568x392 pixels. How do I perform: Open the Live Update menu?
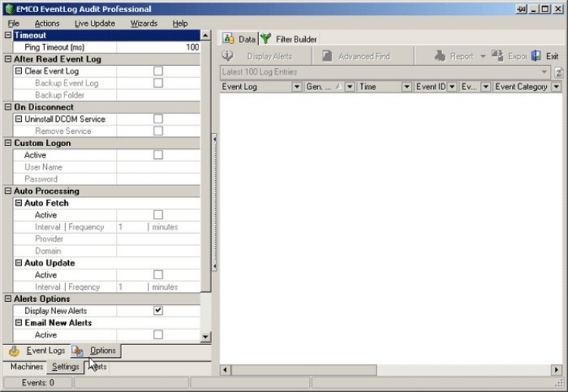tap(95, 23)
